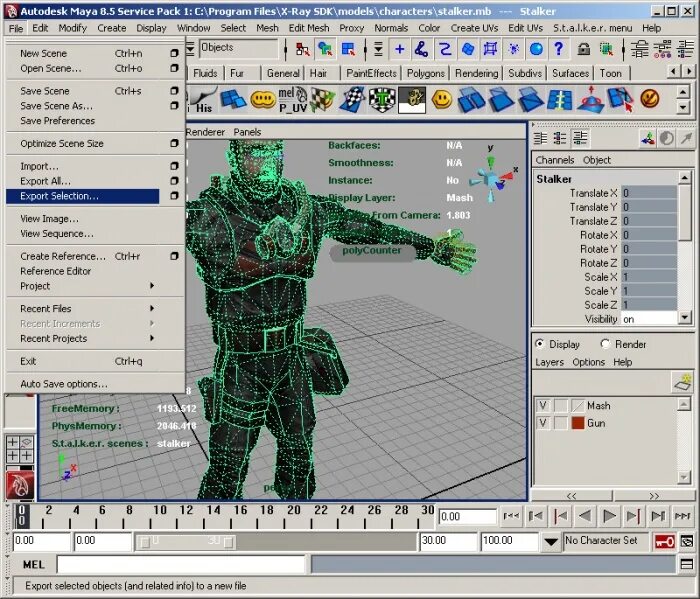
Task: Go to start of playback range
Action: (511, 516)
